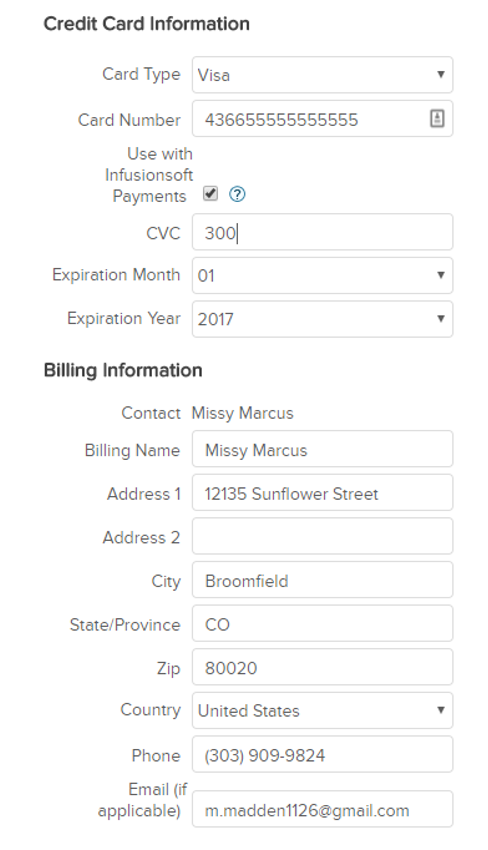Expand the Expiration Year dropdown showing 2017

(322, 319)
